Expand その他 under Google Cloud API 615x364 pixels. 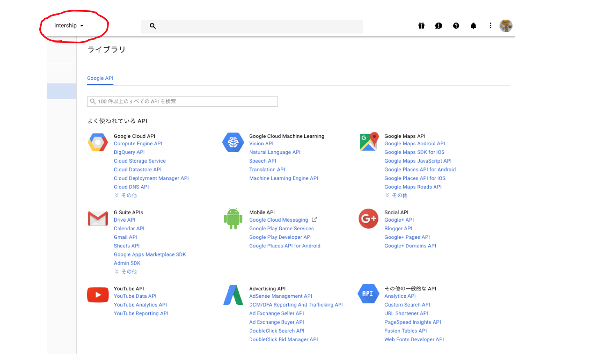[x=126, y=195]
